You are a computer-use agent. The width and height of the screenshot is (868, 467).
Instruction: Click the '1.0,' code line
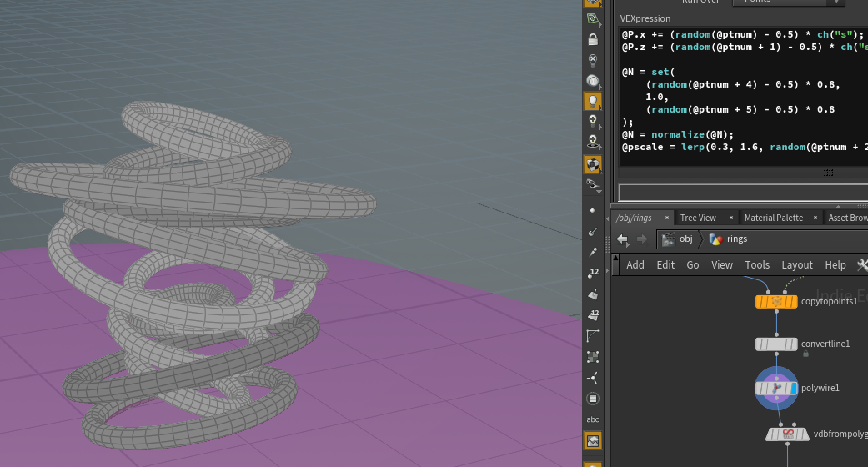point(657,97)
